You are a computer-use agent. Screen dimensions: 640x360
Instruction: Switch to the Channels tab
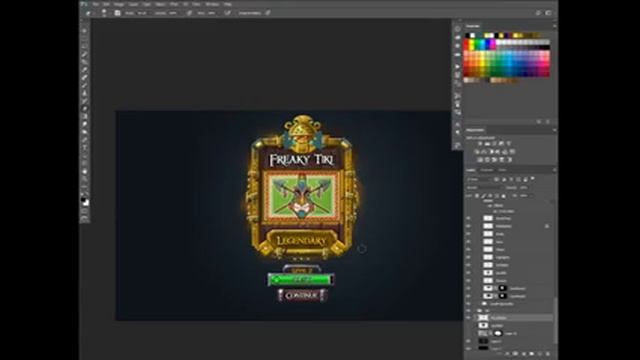[x=487, y=170]
